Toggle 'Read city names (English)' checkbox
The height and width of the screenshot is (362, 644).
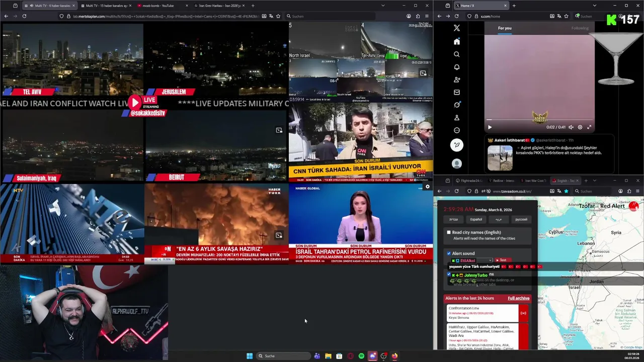pyautogui.click(x=449, y=232)
